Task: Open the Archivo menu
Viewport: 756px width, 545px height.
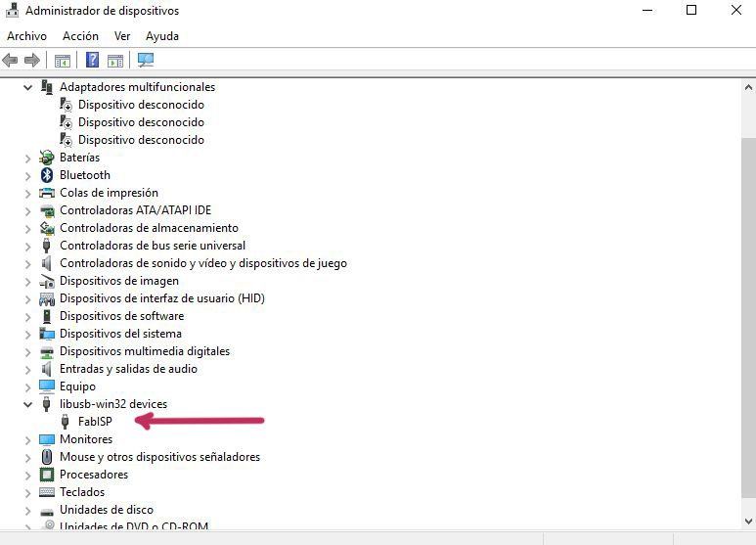Action: 26,36
